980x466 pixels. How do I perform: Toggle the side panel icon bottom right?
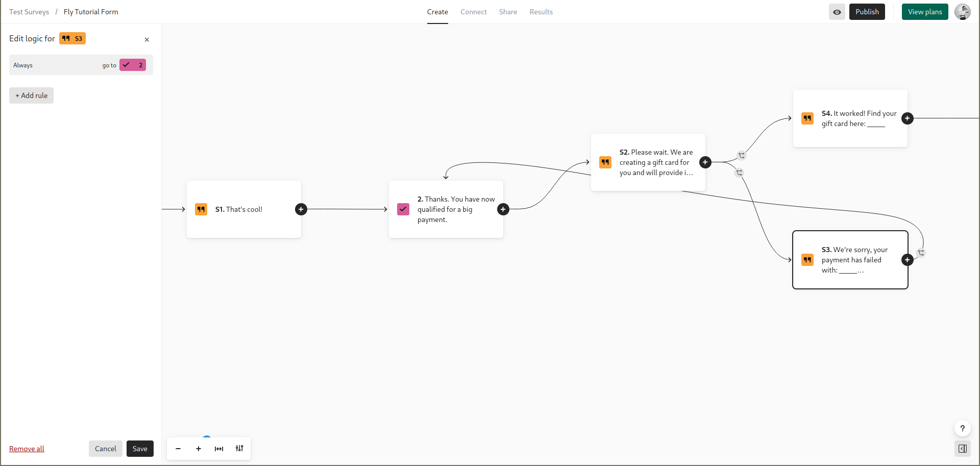pyautogui.click(x=963, y=449)
